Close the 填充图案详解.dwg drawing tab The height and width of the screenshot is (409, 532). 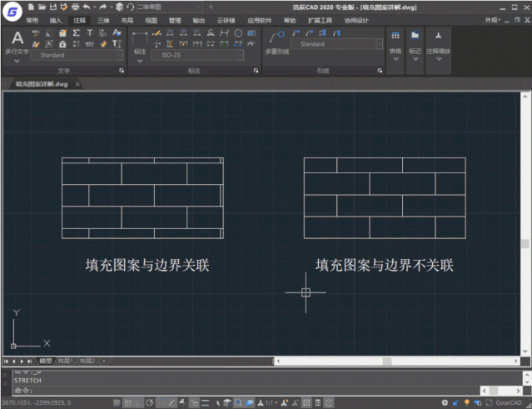click(x=77, y=84)
